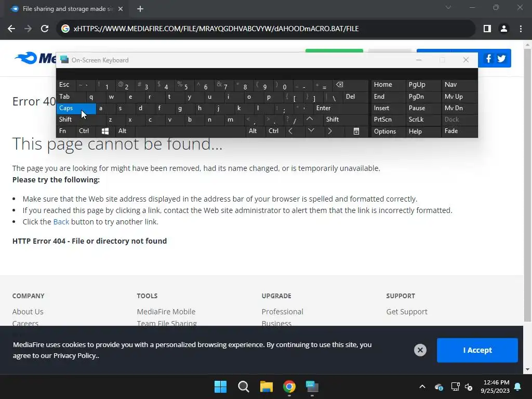Toggle right Alt key on keyboard
The image size is (532, 399).
pos(256,131)
